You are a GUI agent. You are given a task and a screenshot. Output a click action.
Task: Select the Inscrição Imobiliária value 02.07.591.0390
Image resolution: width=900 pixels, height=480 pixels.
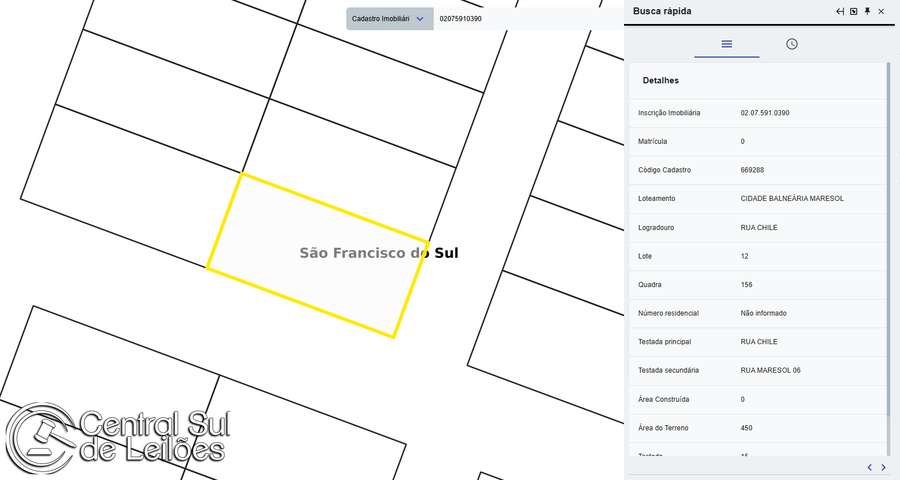pyautogui.click(x=765, y=113)
